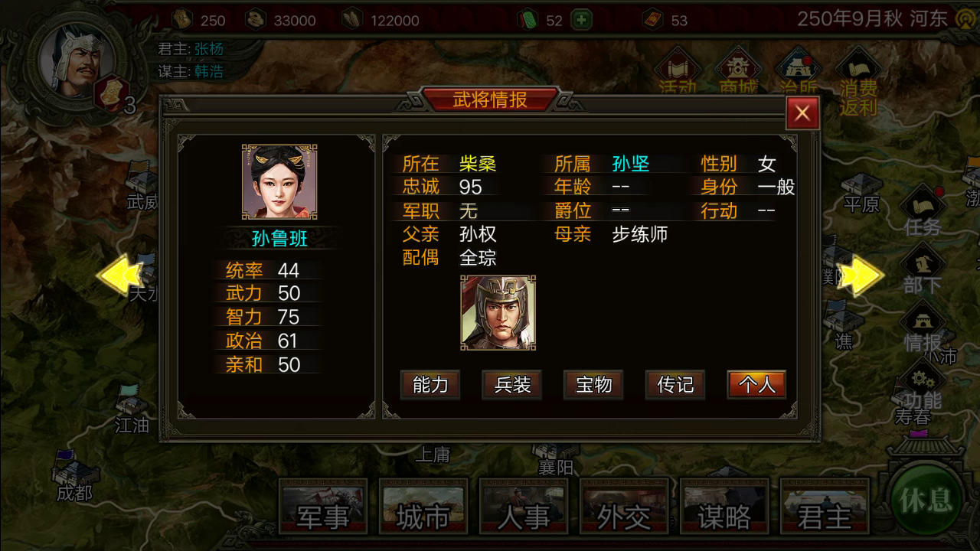Viewport: 980px width, 551px height.
Task: Switch to the 传记 tab
Action: pyautogui.click(x=675, y=385)
